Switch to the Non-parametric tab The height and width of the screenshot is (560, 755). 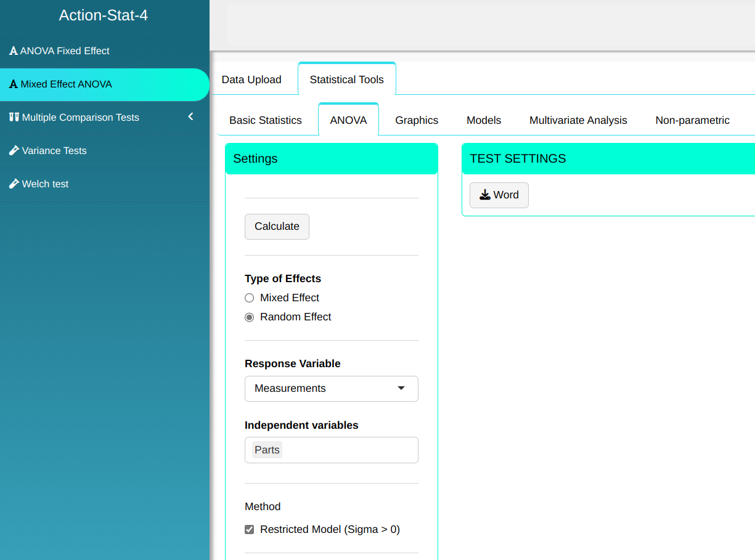pos(692,120)
